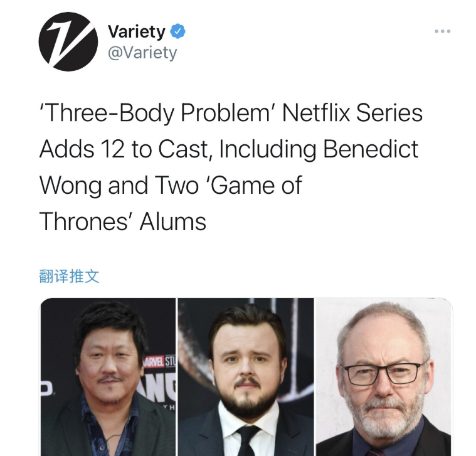The image size is (476, 456).
Task: View middle photo of bearded man in tie
Action: [246, 377]
